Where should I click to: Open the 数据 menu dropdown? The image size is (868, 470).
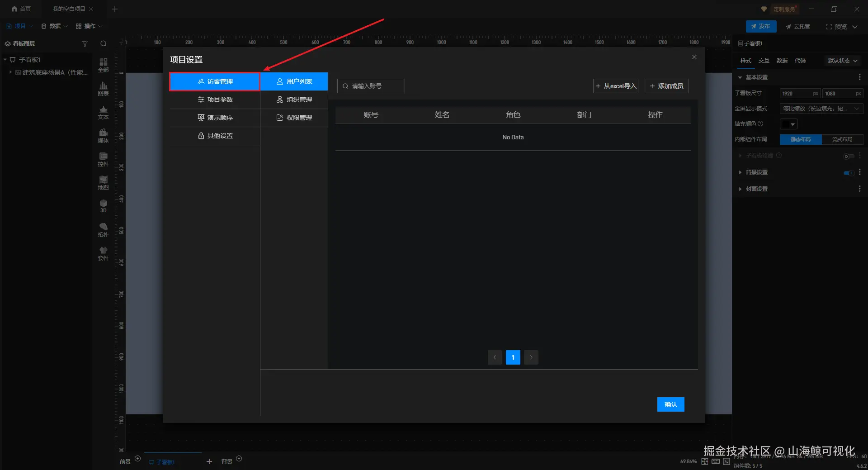tap(54, 26)
